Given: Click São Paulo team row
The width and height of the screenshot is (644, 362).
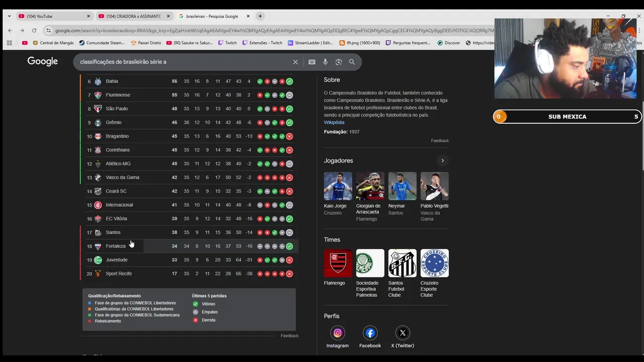Looking at the screenshot, I should 189,109.
